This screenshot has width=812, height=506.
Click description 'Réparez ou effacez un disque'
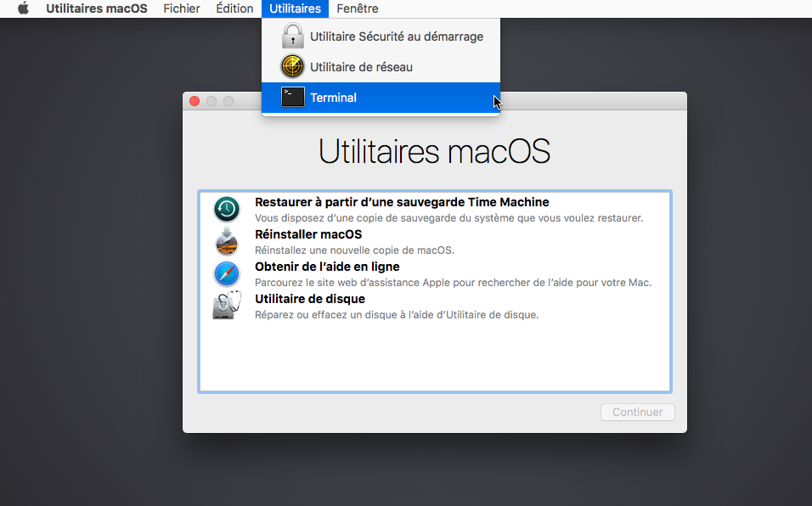point(397,315)
